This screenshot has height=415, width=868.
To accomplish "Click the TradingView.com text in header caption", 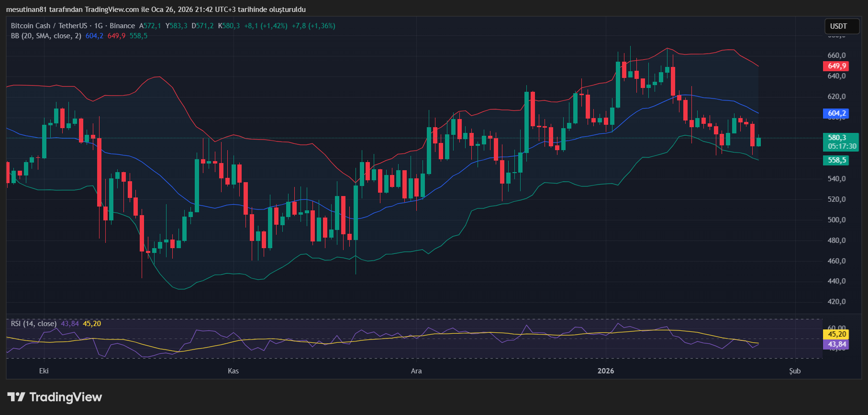I will pos(112,10).
